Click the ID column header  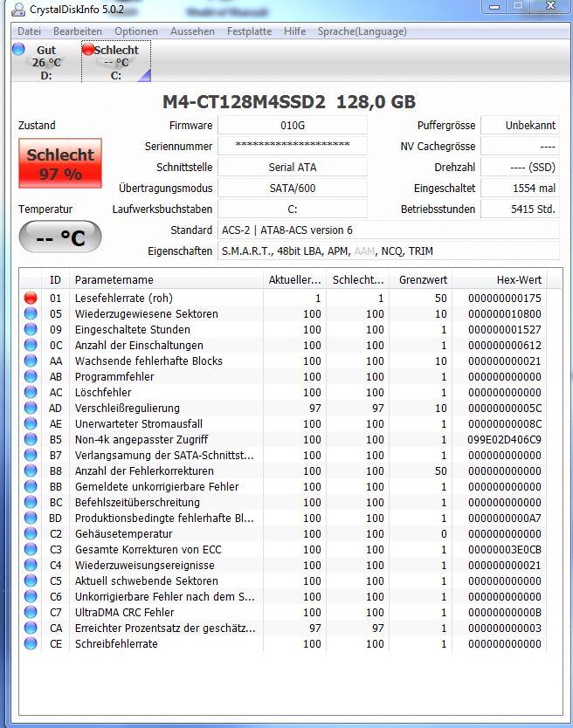coord(55,280)
